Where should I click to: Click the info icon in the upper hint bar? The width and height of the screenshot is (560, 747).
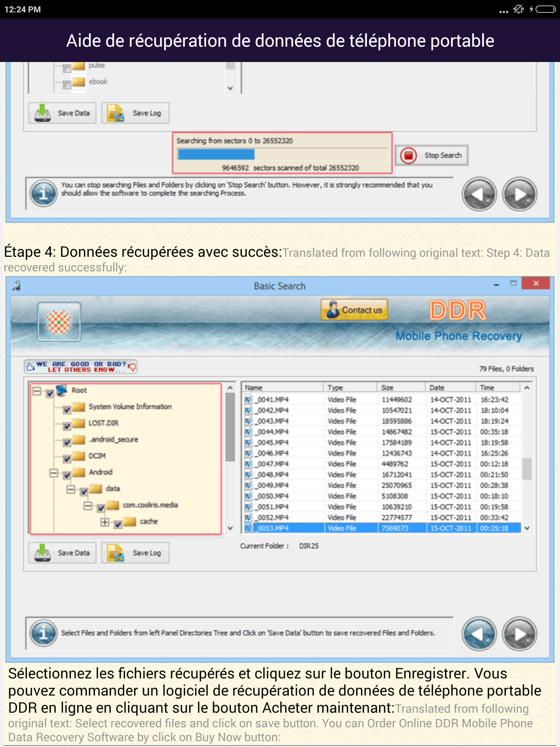point(43,194)
